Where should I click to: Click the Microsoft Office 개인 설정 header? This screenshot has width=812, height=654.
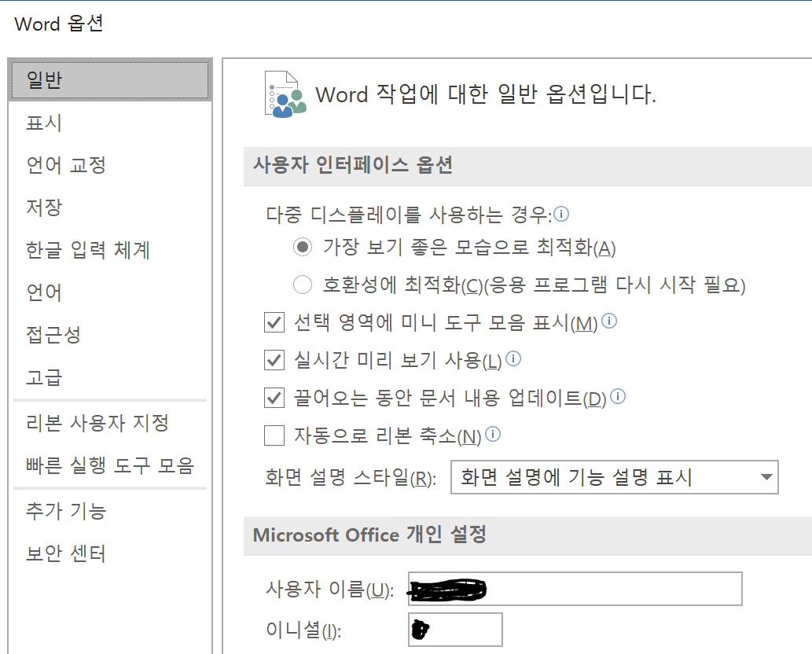(369, 535)
